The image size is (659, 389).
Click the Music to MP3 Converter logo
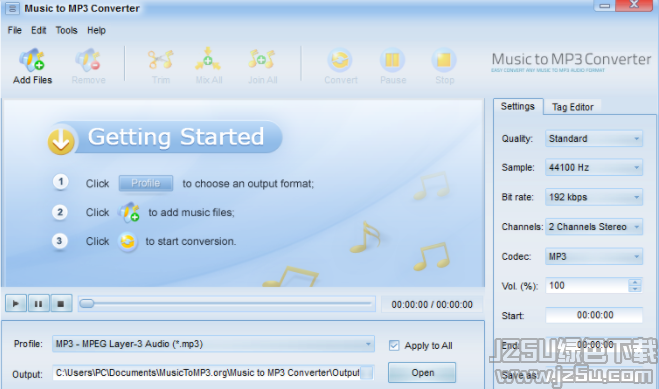571,62
